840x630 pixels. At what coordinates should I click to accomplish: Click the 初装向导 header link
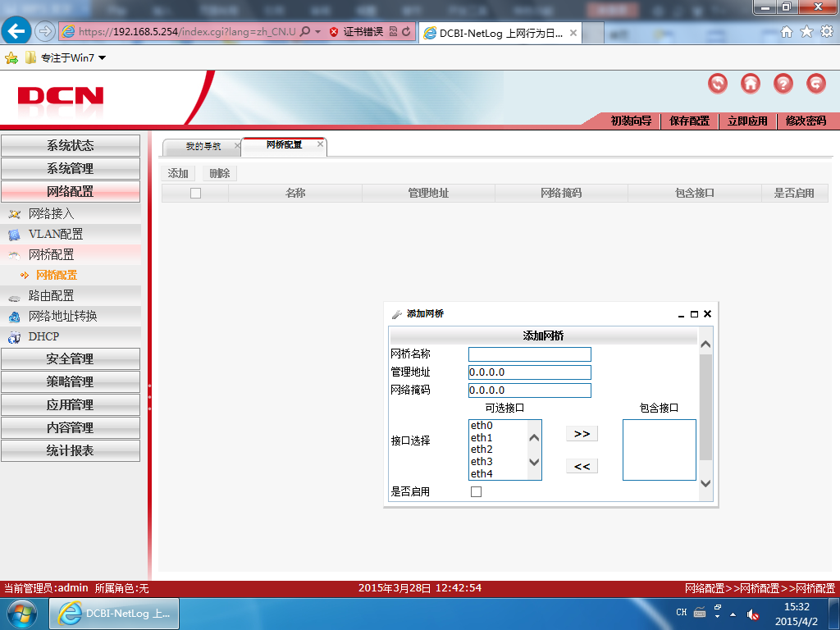[x=631, y=121]
